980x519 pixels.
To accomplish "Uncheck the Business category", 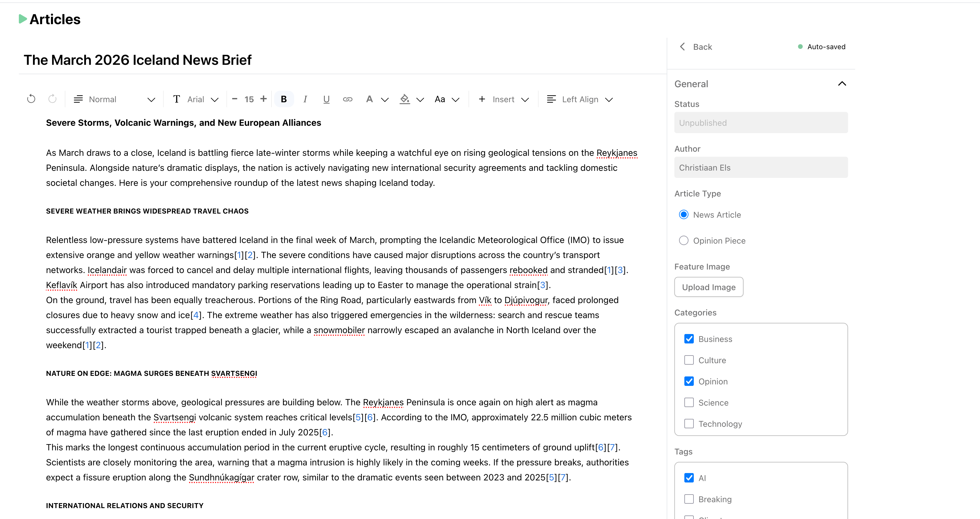I will click(x=688, y=339).
